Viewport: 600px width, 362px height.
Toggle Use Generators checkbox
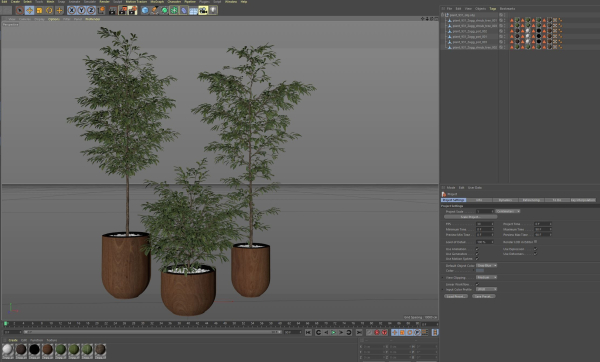[477, 254]
